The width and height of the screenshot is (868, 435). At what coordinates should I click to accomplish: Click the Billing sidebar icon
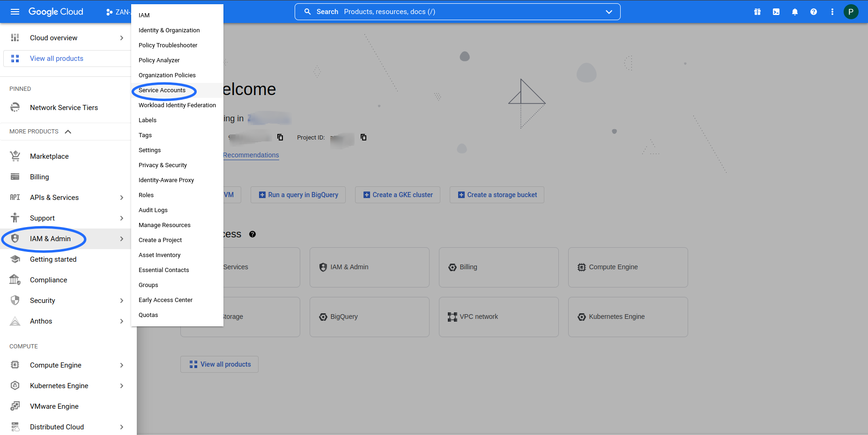tap(15, 177)
